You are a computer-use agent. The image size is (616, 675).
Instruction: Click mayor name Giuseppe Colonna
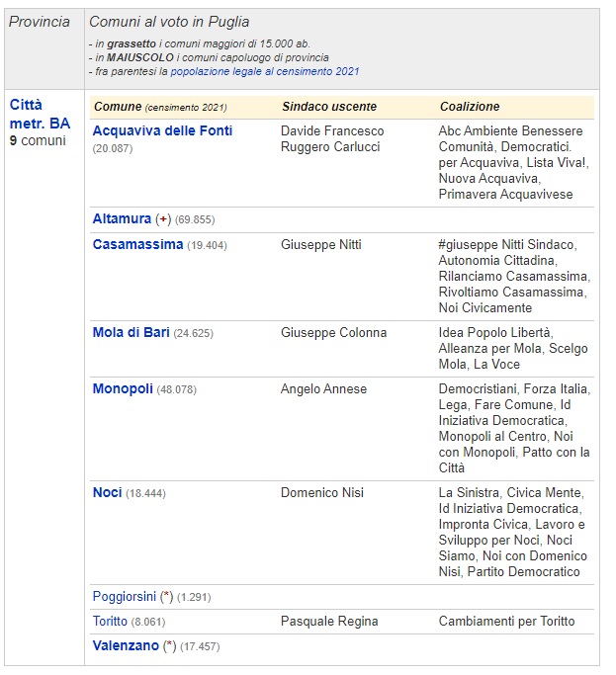pos(333,333)
